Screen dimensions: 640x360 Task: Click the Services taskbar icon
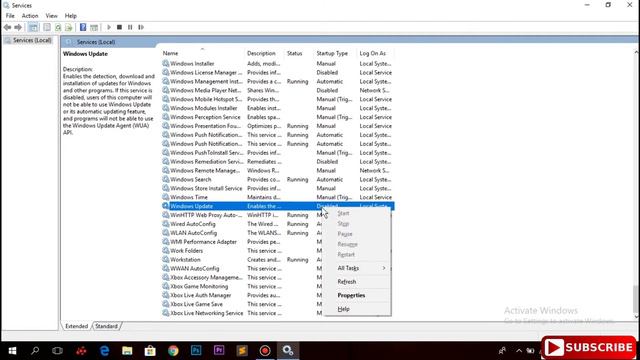[288, 351]
